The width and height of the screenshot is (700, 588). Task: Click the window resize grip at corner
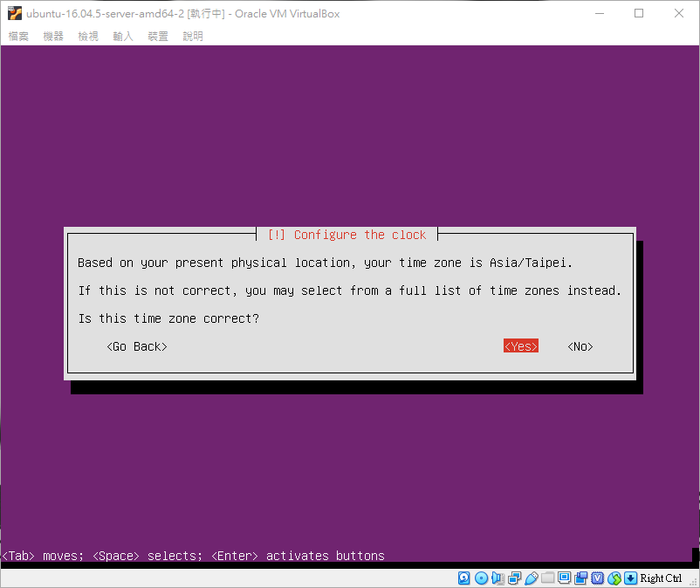click(693, 581)
